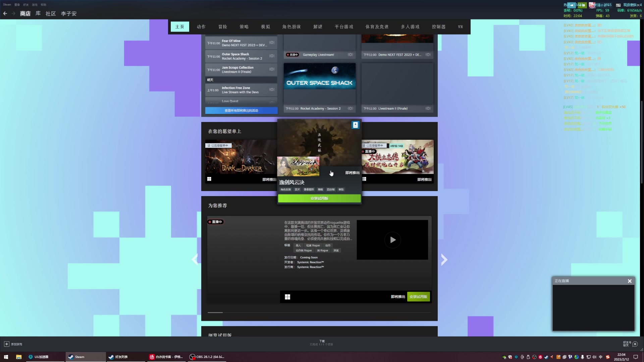Click the 动作类 Rogue tag

click(304, 250)
